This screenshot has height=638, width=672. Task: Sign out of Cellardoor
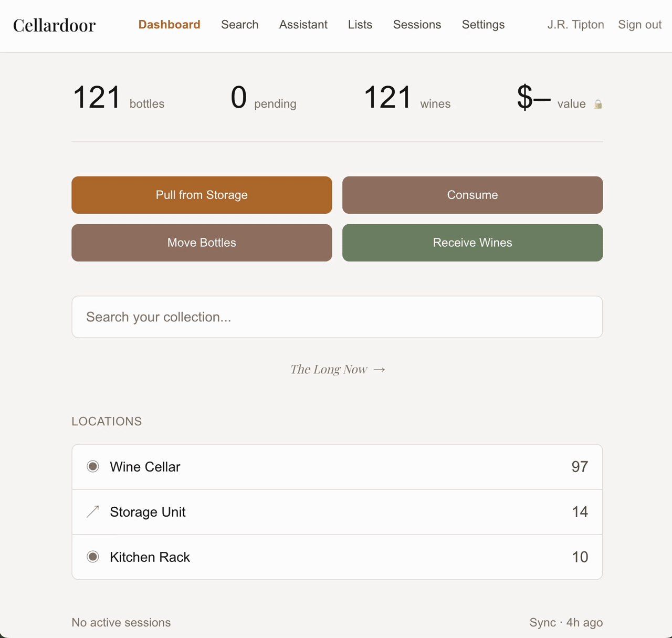(x=639, y=25)
